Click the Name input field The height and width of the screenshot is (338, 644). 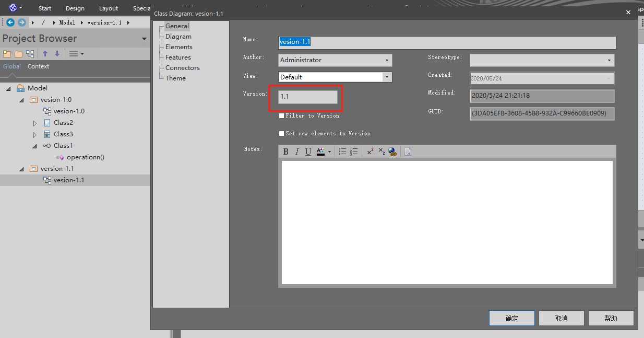point(447,42)
